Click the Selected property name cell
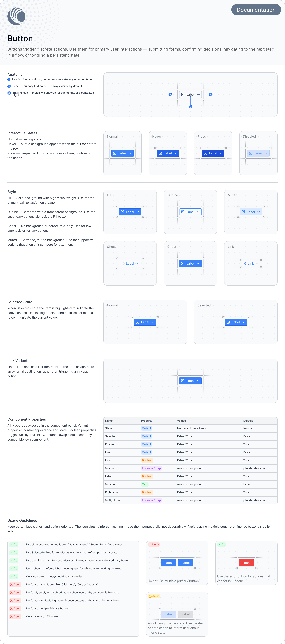 [x=111, y=436]
